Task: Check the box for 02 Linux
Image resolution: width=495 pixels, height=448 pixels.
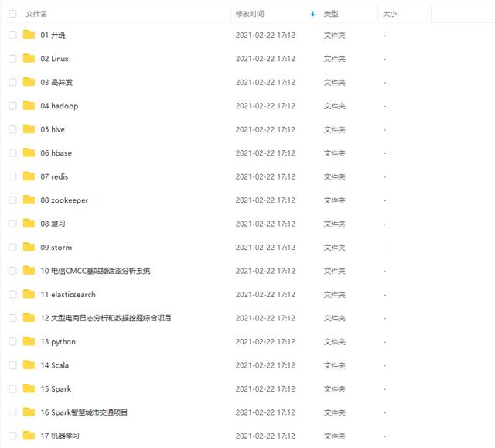Action: point(12,59)
